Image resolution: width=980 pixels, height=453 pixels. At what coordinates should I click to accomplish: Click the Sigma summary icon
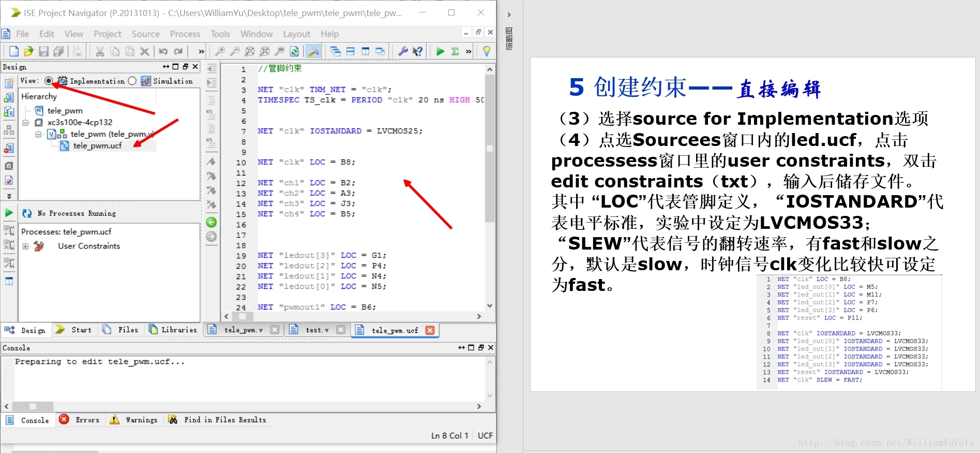click(x=455, y=51)
